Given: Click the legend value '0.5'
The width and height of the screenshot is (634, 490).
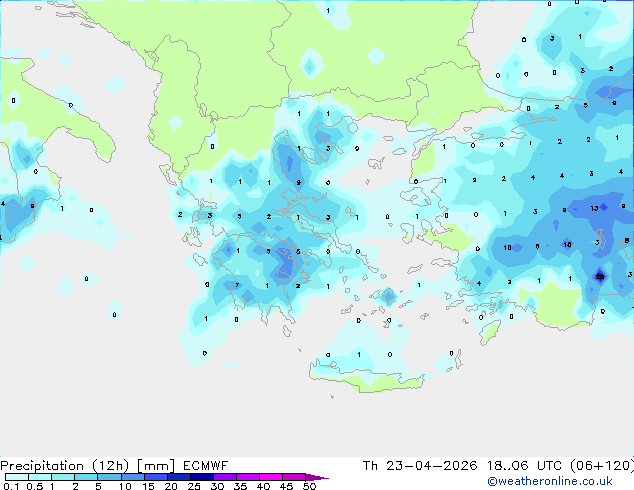Looking at the screenshot, I should tap(34, 486).
